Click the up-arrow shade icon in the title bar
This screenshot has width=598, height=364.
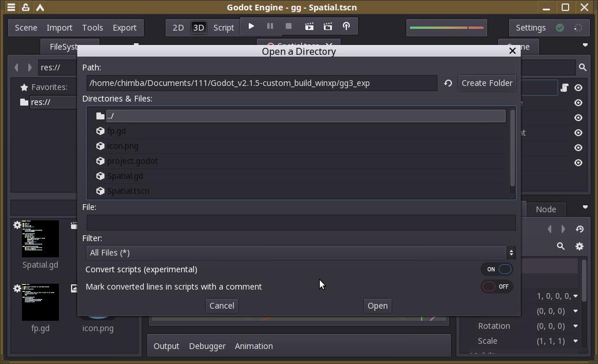click(40, 7)
